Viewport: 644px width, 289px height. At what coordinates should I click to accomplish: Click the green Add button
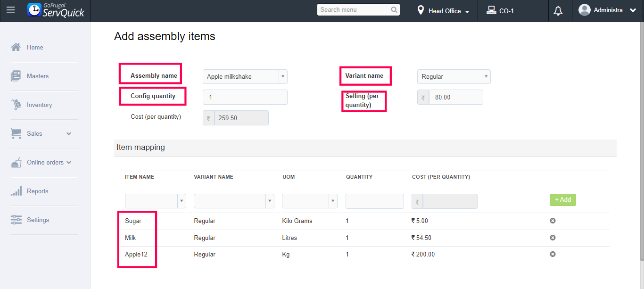(x=562, y=200)
